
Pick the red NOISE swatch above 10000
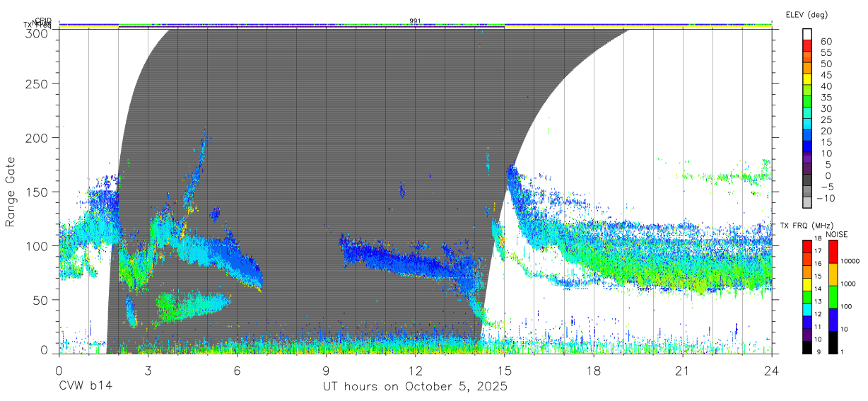click(x=833, y=250)
